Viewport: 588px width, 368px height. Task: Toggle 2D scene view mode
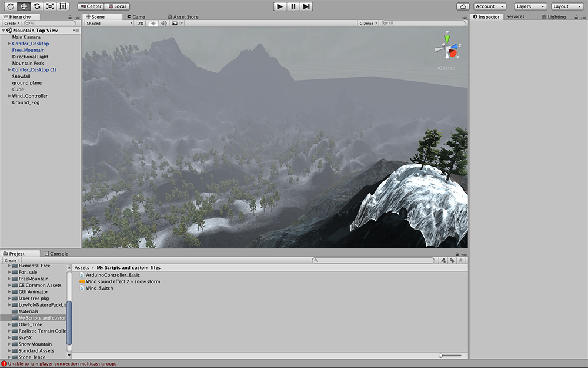coord(141,24)
